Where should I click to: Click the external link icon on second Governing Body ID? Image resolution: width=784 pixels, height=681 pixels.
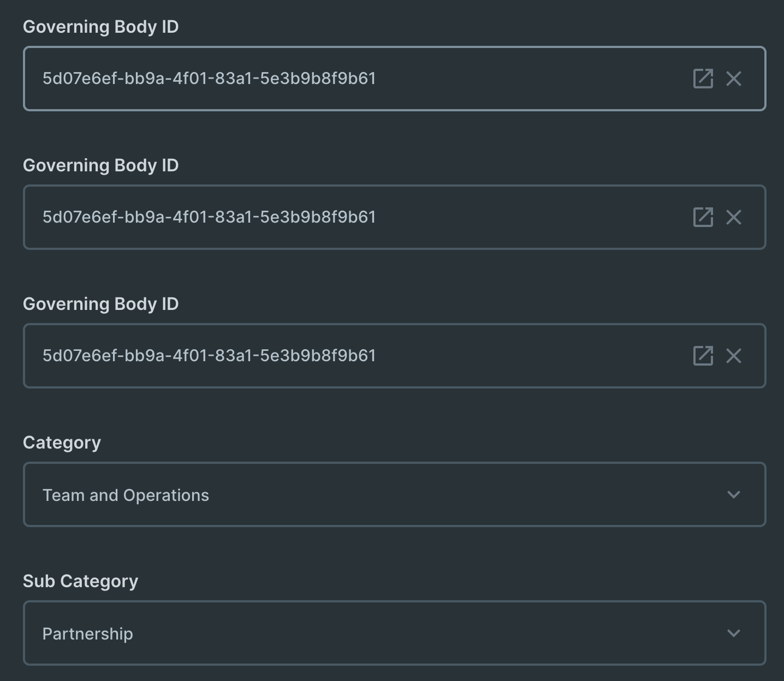pyautogui.click(x=704, y=217)
